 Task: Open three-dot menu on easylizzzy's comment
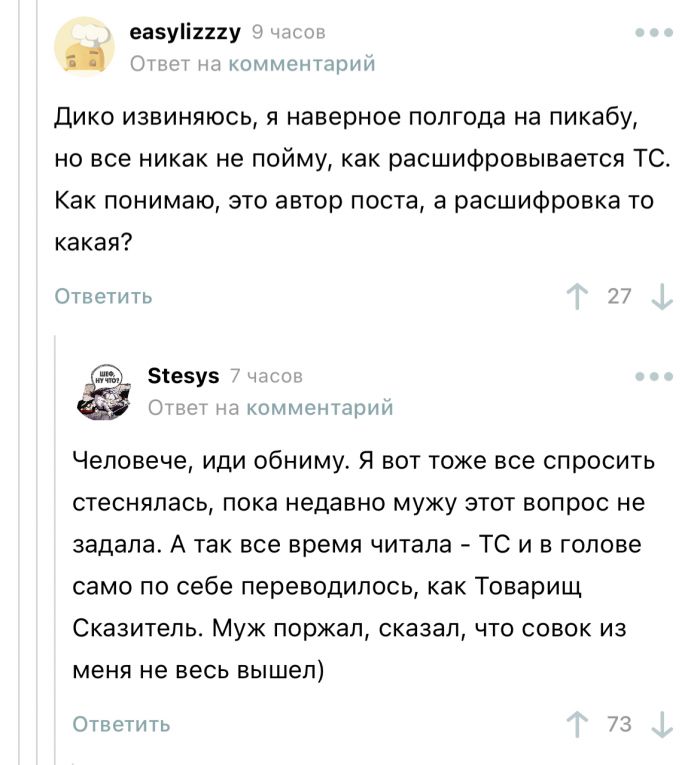(x=654, y=33)
